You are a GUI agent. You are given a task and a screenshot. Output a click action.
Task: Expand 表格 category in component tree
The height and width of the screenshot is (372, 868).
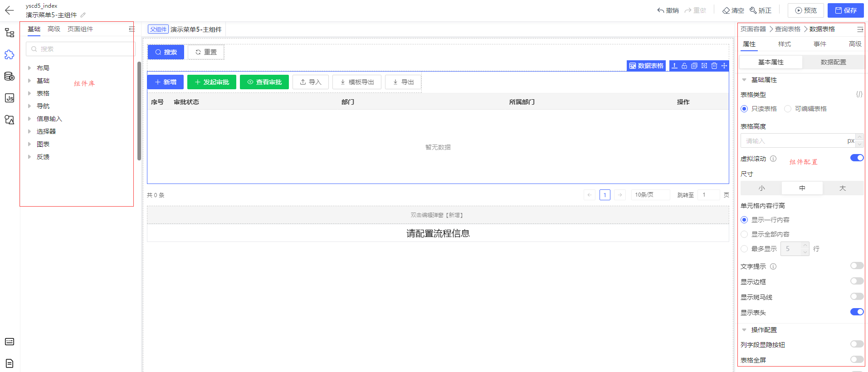click(29, 93)
